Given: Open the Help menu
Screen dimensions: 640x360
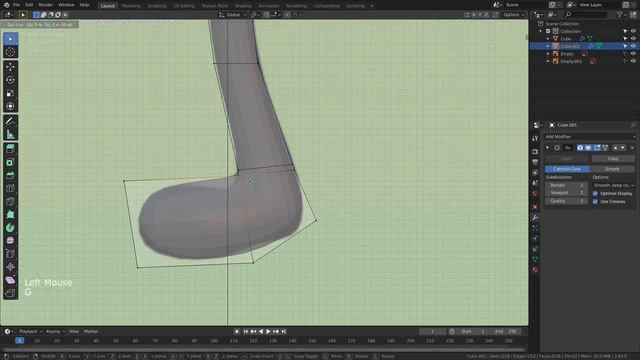Looking at the screenshot, I should (x=84, y=5).
